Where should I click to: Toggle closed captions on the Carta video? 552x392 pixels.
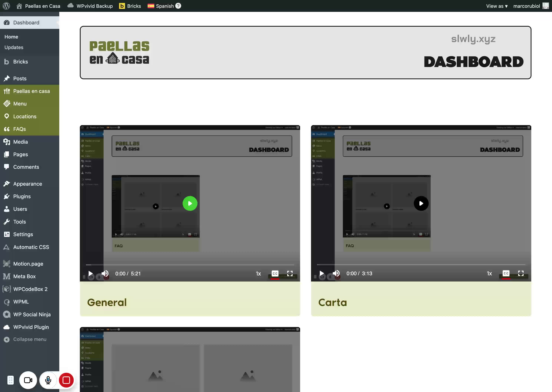[506, 273]
